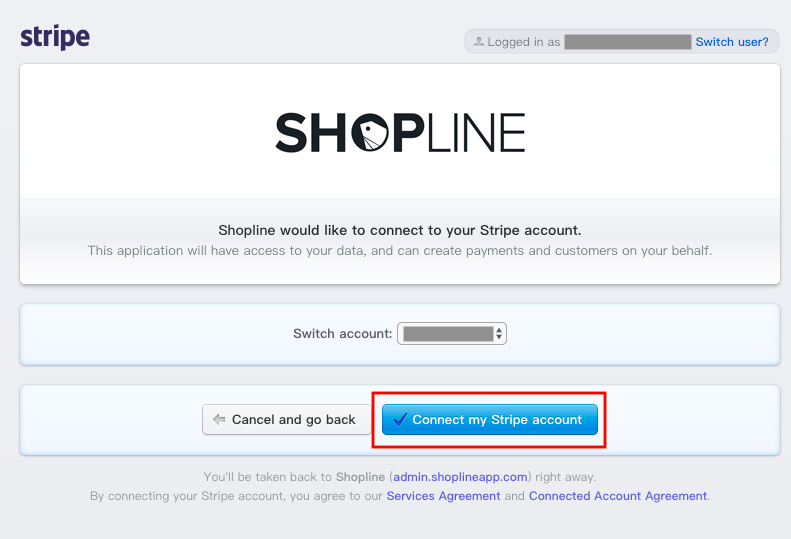
Task: Click Cancel and go back button
Action: (x=286, y=419)
